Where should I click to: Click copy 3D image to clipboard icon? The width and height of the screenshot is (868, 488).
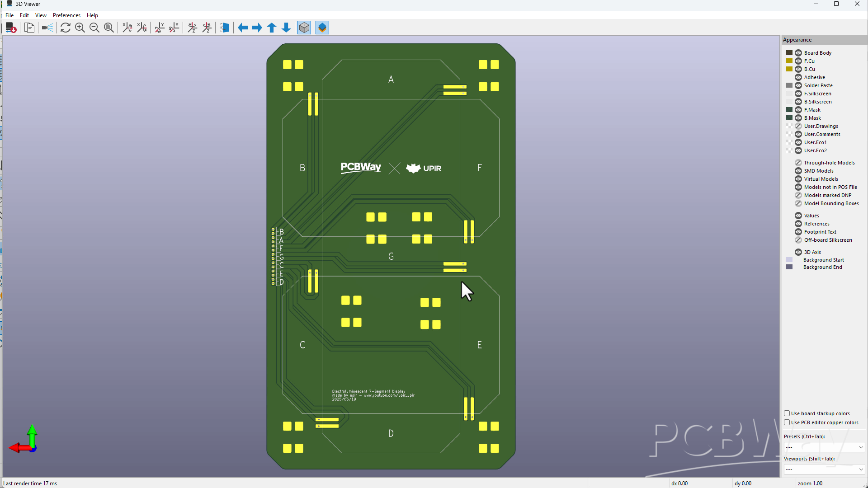[x=29, y=28]
